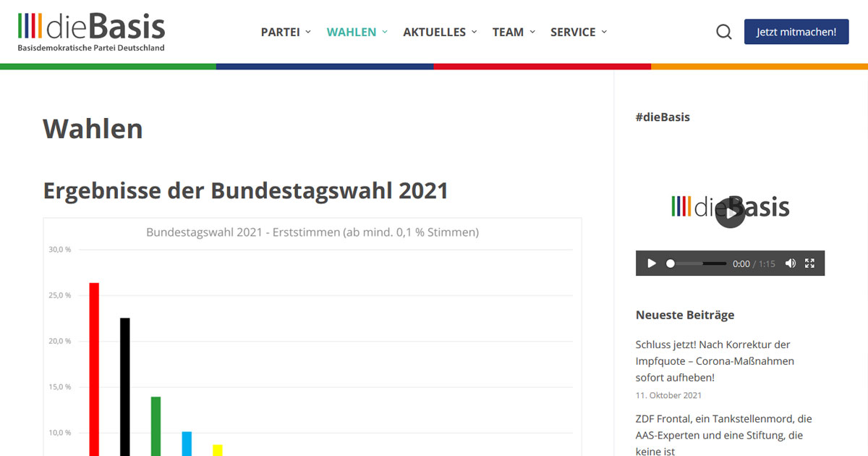Open the search magnifier icon
Viewport: 868px width, 456px height.
723,32
